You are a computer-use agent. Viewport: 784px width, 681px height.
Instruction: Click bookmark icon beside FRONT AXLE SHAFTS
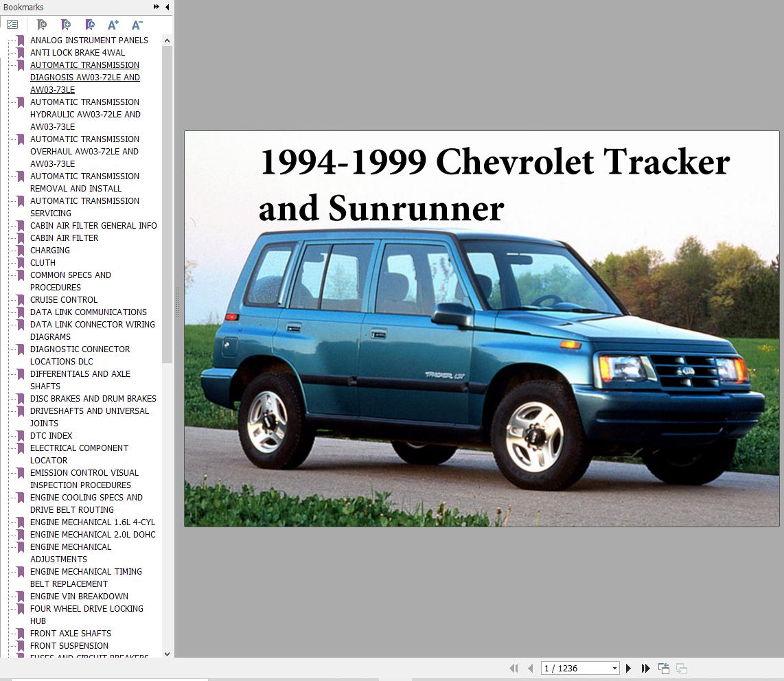21,634
